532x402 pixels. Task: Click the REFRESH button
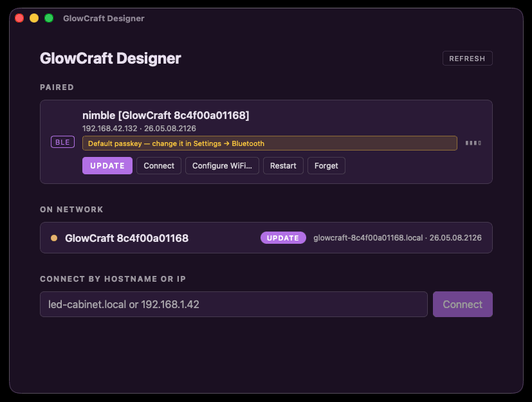(x=467, y=59)
